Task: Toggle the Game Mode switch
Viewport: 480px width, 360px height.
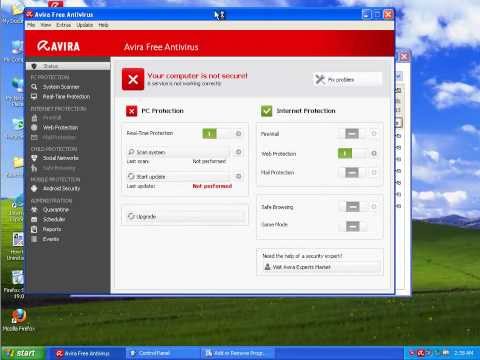Action: [x=353, y=226]
